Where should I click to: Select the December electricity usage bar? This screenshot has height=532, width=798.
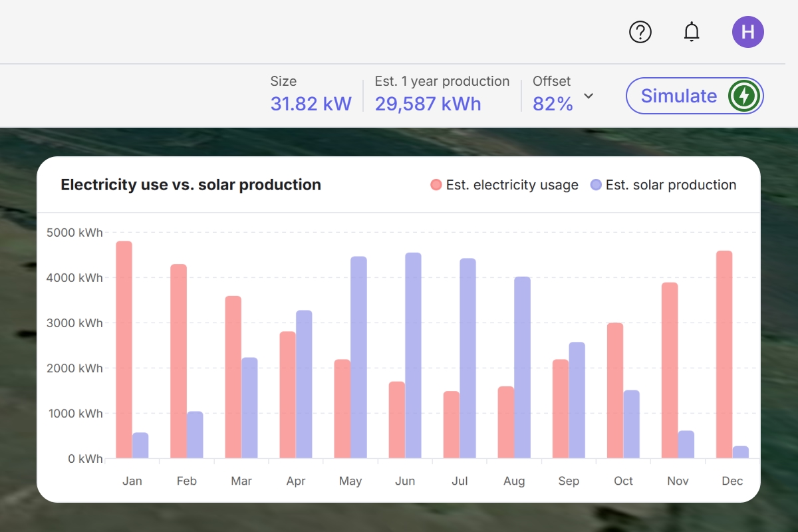pos(724,354)
